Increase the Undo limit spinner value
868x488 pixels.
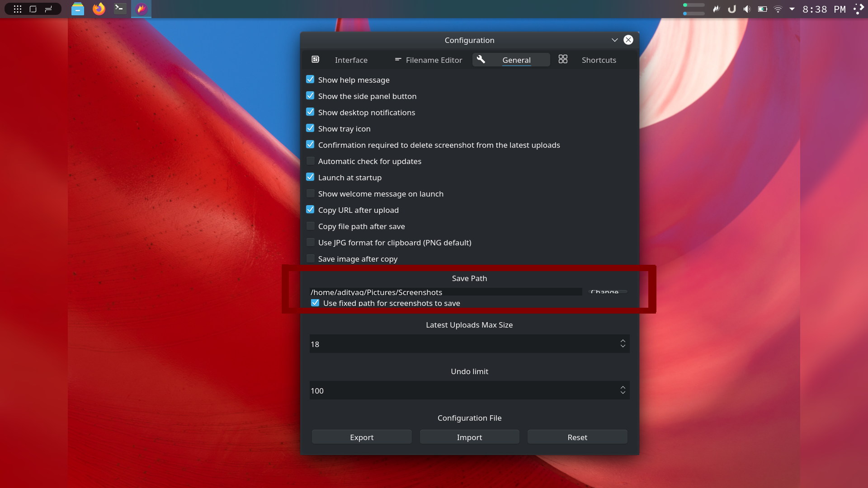(x=623, y=387)
